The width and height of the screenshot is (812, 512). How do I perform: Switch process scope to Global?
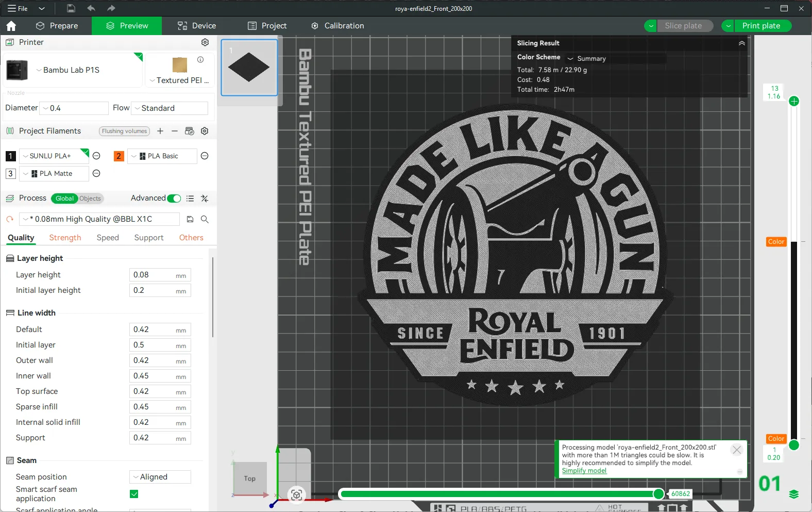[64, 199]
